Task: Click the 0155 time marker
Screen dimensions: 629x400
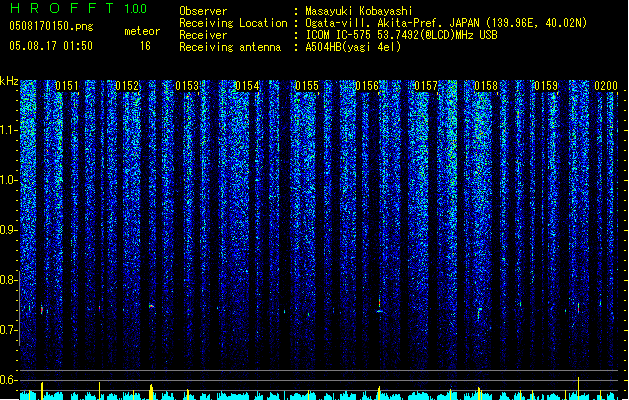Action: pyautogui.click(x=307, y=86)
